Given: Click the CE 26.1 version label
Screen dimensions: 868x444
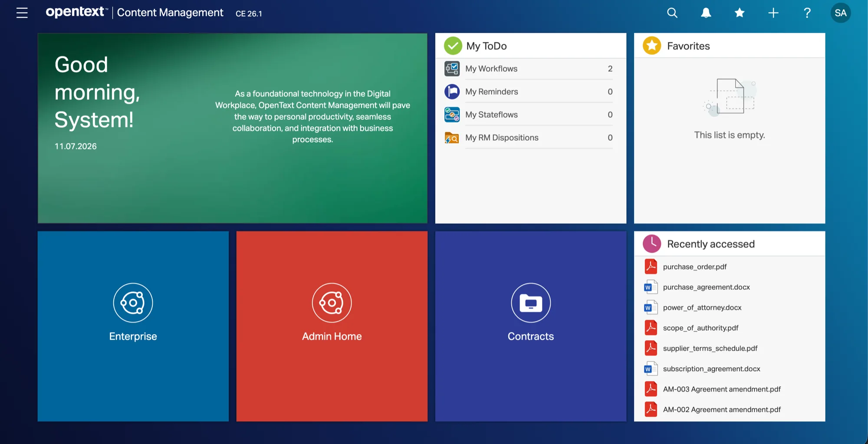Looking at the screenshot, I should [249, 13].
